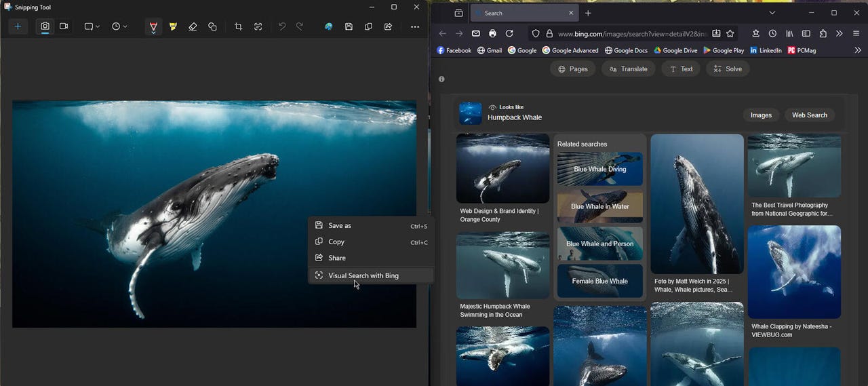Print the page from browser toolbar

click(x=492, y=33)
